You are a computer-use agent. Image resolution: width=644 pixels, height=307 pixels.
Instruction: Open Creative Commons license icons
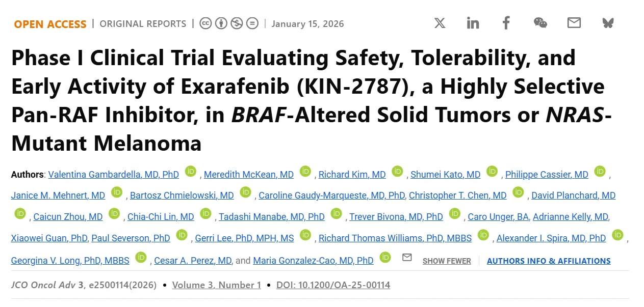pos(229,23)
